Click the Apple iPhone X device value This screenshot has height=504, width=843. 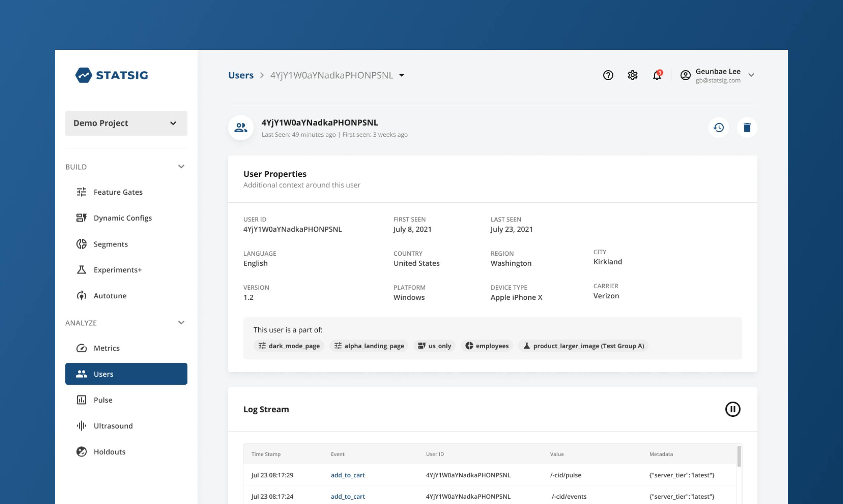516,297
